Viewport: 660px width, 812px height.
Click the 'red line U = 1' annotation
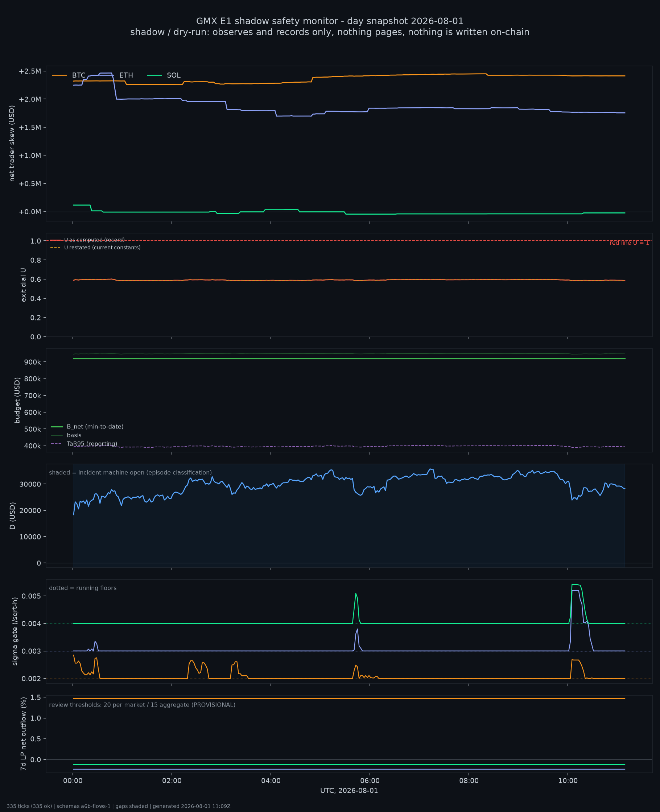click(x=630, y=243)
